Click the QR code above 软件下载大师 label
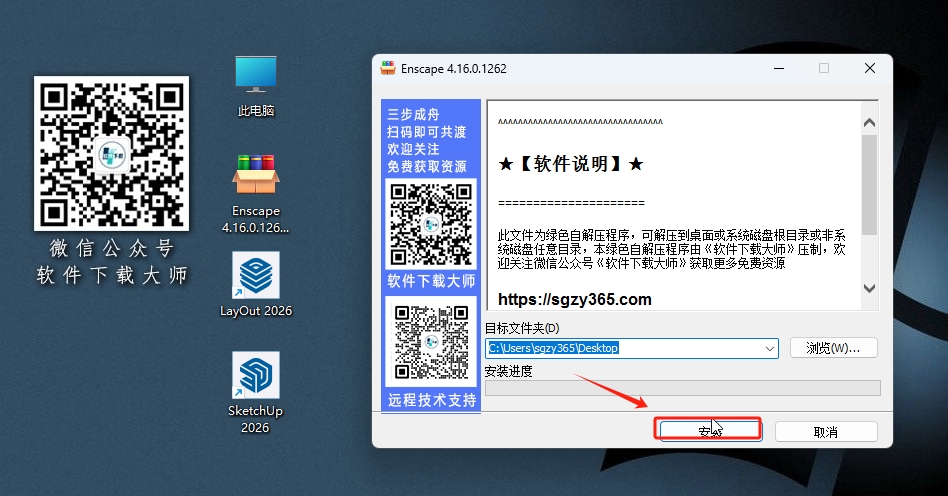 pyautogui.click(x=431, y=225)
